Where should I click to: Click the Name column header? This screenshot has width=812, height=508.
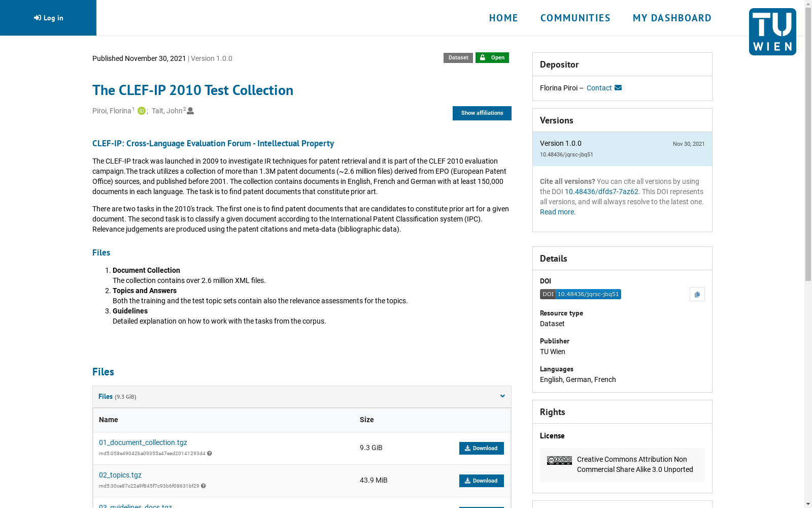[x=109, y=420]
